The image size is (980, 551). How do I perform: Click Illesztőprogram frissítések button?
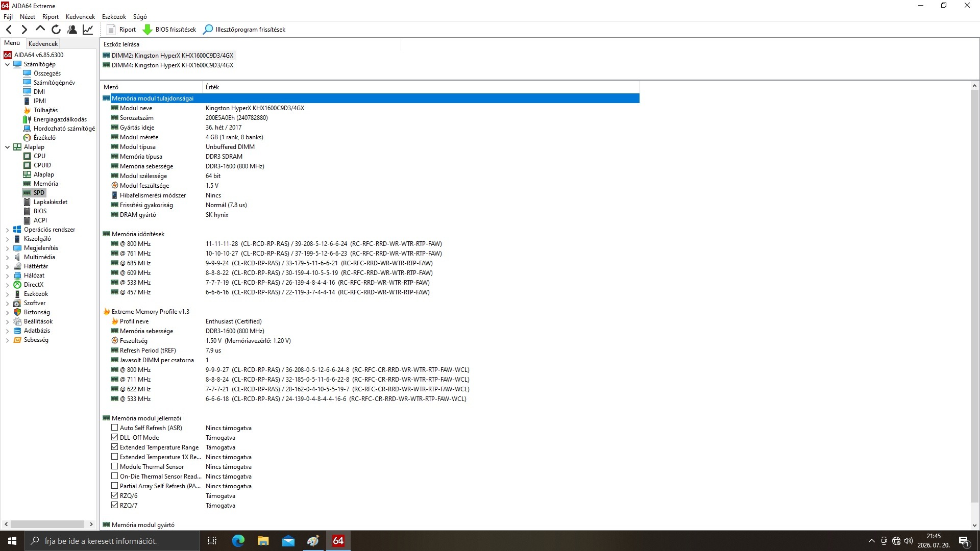[244, 30]
